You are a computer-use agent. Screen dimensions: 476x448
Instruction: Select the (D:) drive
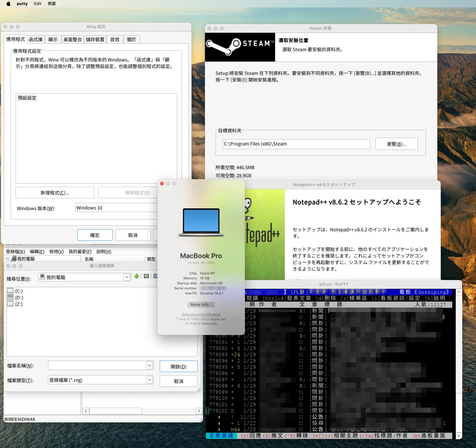tap(15, 298)
